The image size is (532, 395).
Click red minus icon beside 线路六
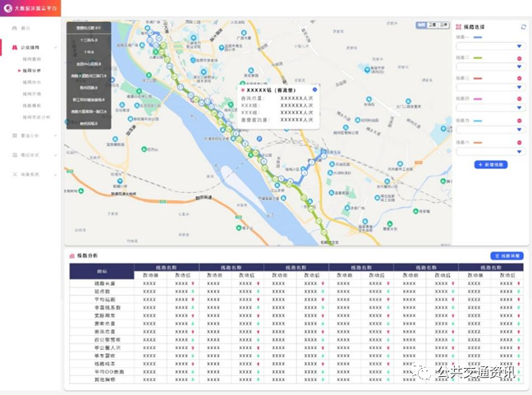pos(519,141)
